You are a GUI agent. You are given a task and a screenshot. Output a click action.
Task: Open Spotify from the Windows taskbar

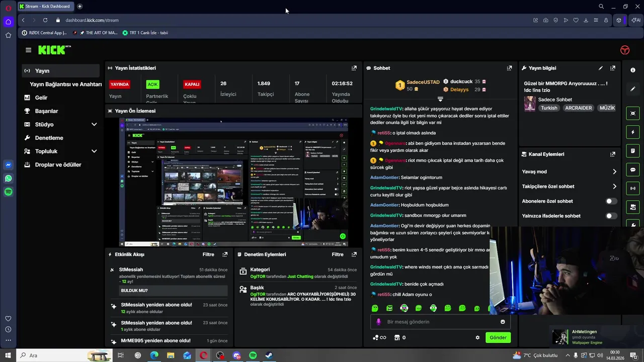tap(253, 355)
